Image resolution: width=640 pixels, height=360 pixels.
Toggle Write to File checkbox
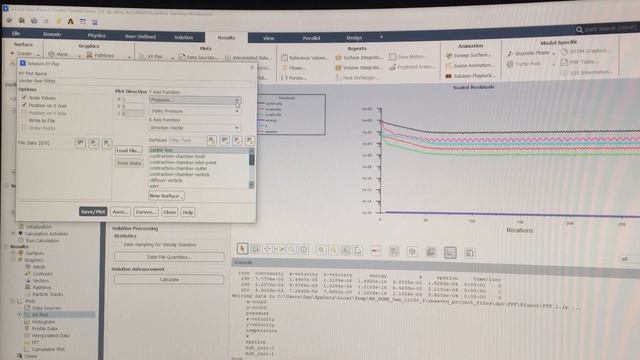(x=24, y=120)
